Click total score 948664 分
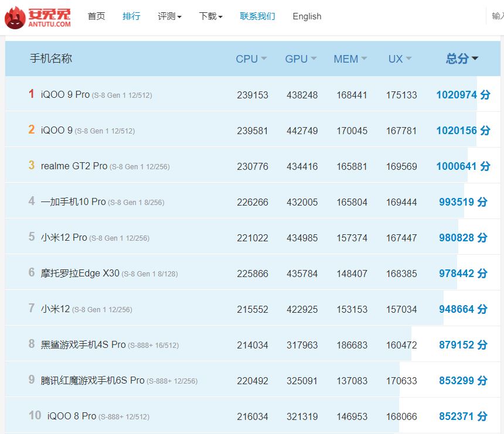 pos(463,309)
